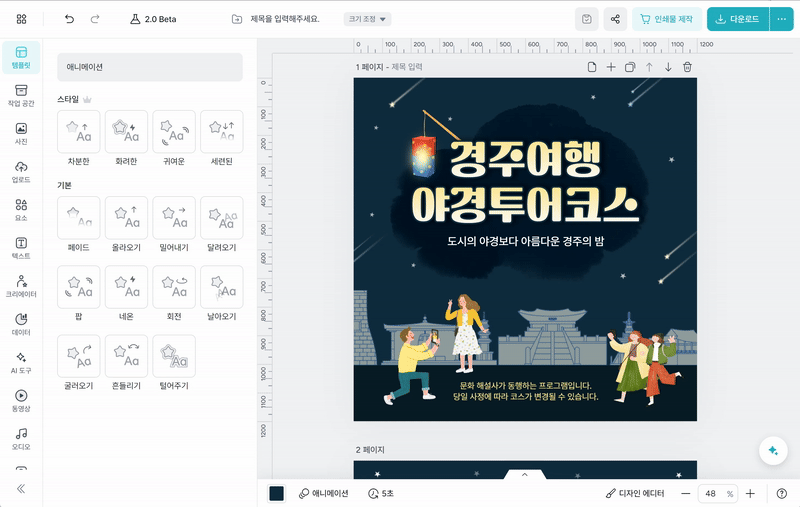Image resolution: width=800 pixels, height=507 pixels.
Task: Open 요소 elements sidebar tab
Action: (x=21, y=210)
